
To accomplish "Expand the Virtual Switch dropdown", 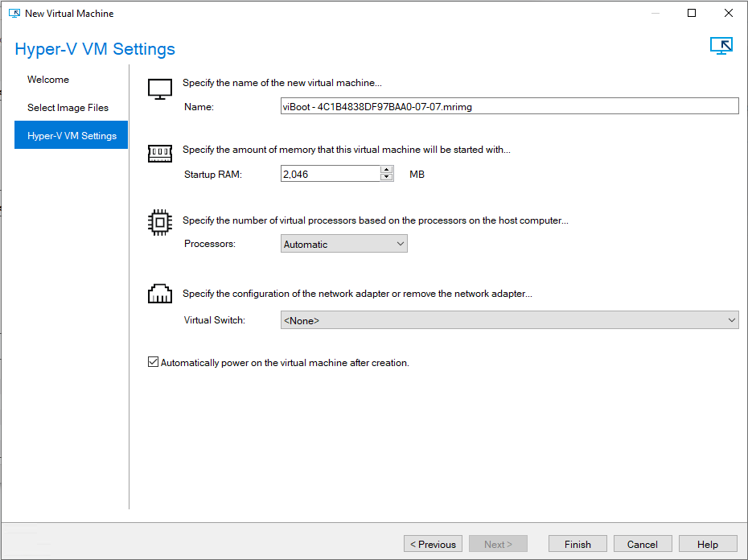I will click(509, 320).
